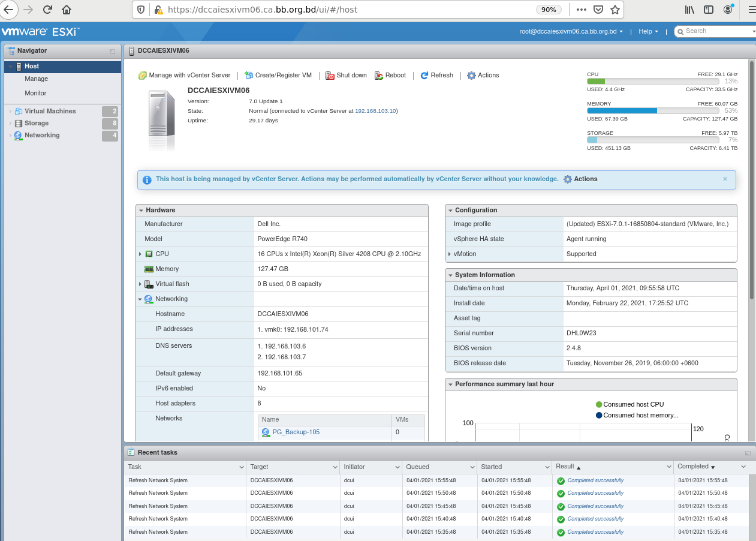Click the gear icon in the vCenter info banner
Viewport: 756px width, 541px height.
coord(568,179)
